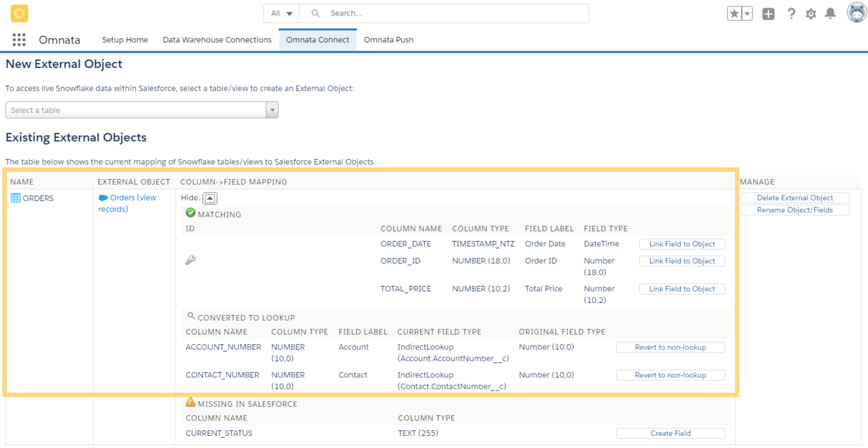868x448 pixels.
Task: Click the Salesforce cloud icon beside Orders
Action: click(103, 198)
